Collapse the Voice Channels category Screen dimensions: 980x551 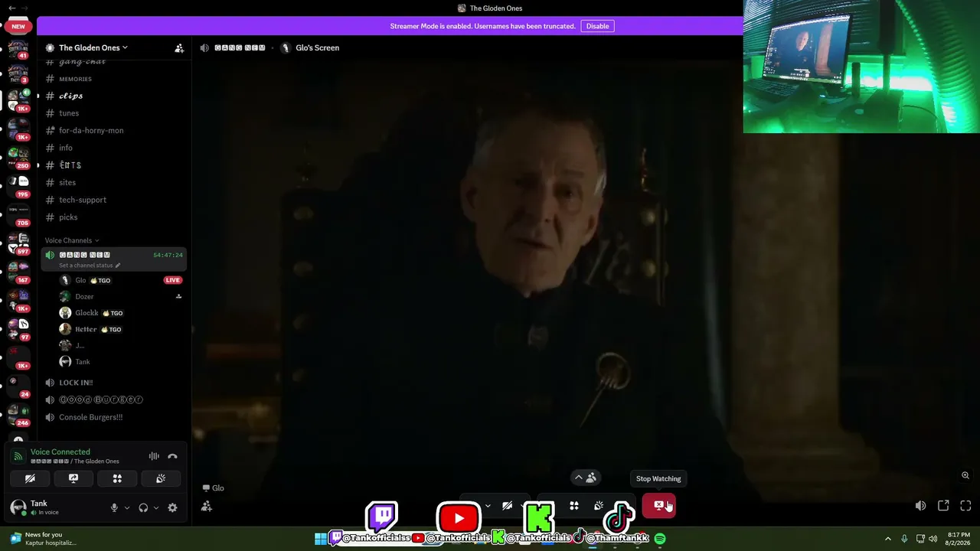click(x=72, y=240)
